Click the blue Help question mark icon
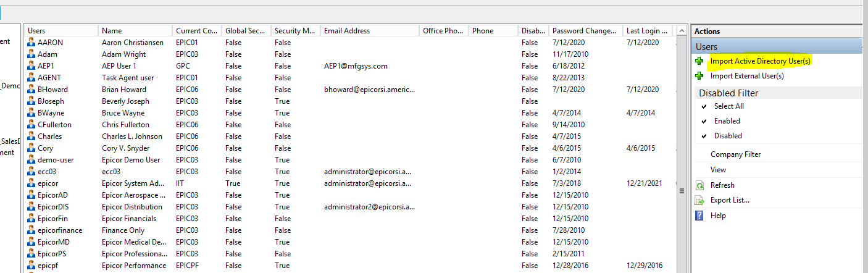Image resolution: width=868 pixels, height=273 pixels. [699, 216]
